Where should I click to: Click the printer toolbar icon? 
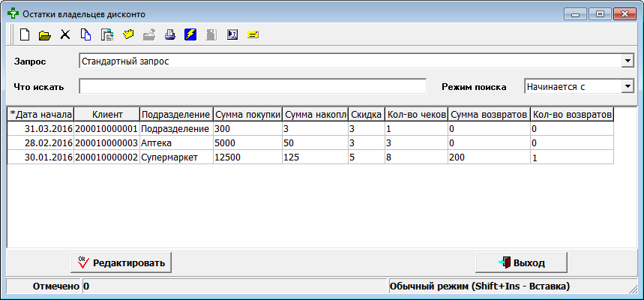tap(170, 34)
